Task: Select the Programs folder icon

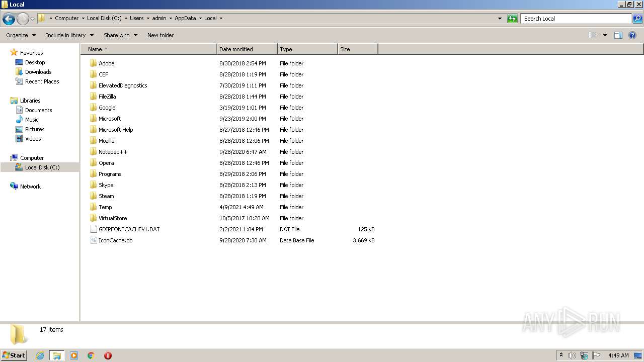Action: 93,174
